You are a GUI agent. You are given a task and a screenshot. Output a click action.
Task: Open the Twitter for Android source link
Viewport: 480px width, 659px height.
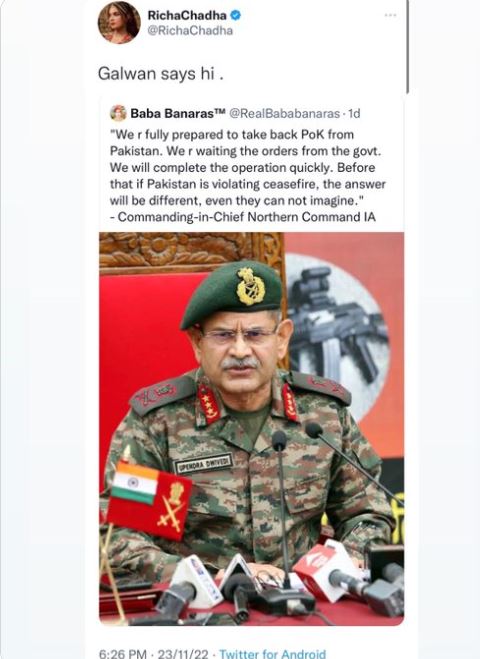pos(272,654)
